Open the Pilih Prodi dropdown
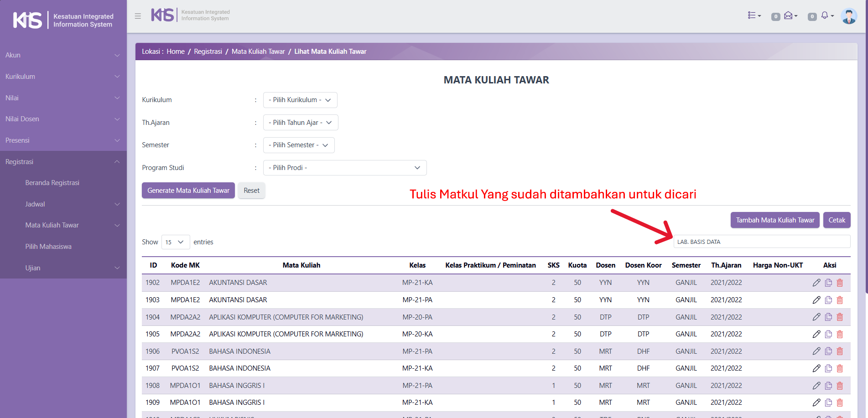The height and width of the screenshot is (418, 868). tap(344, 168)
